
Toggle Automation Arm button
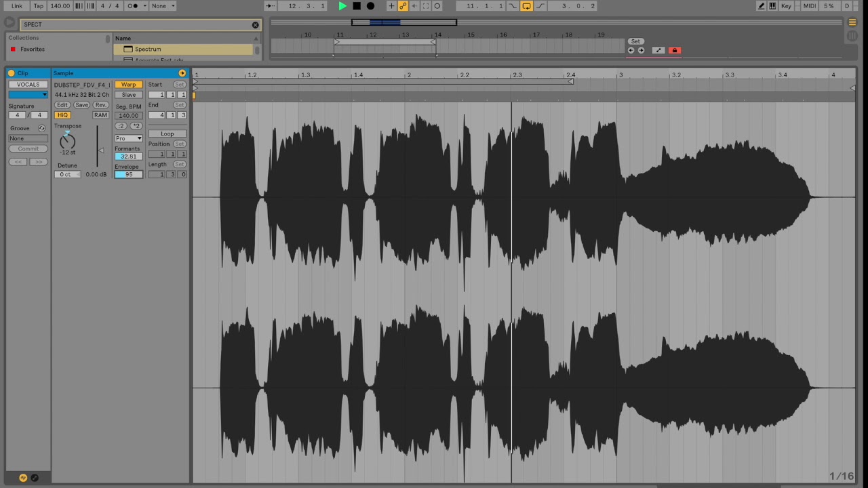[x=403, y=6]
